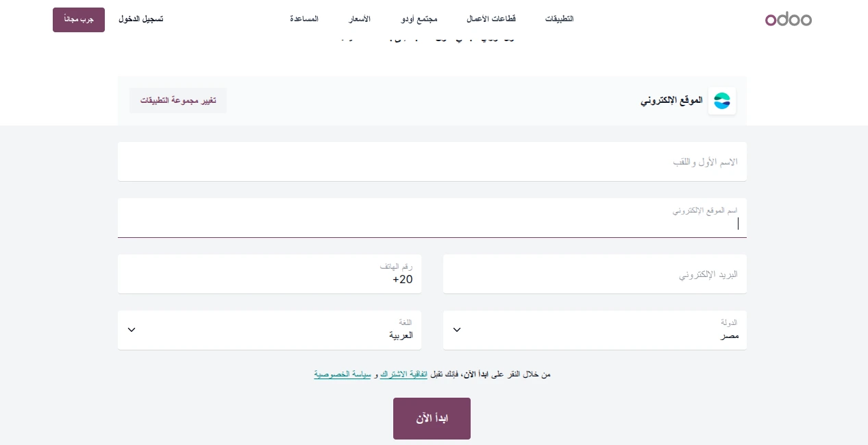Go to مجتمع أودو menu
The width and height of the screenshot is (868, 445).
[x=419, y=19]
